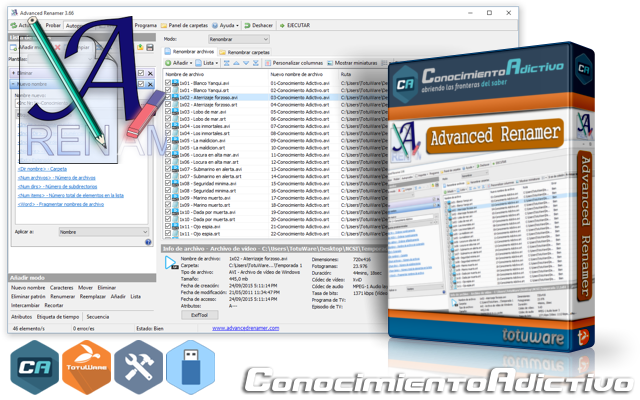The height and width of the screenshot is (400, 640).
Task: Expand the Eliminar method with plus sign
Action: (x=13, y=73)
